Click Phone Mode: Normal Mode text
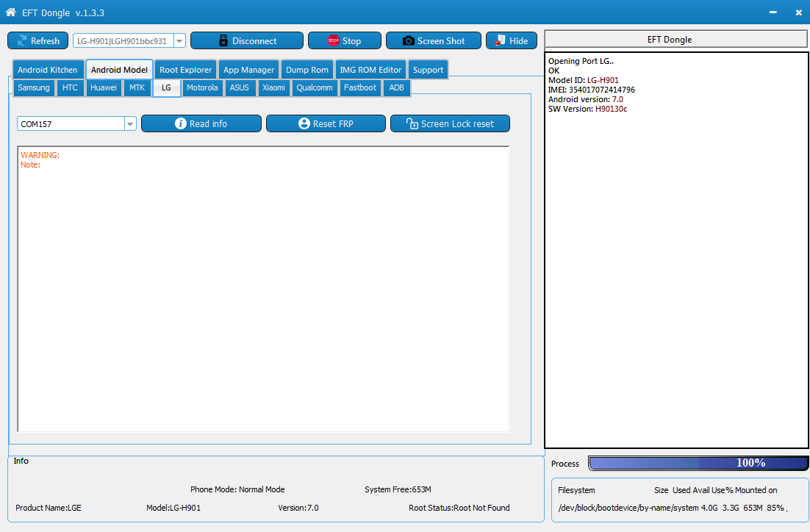The height and width of the screenshot is (532, 810). click(237, 489)
